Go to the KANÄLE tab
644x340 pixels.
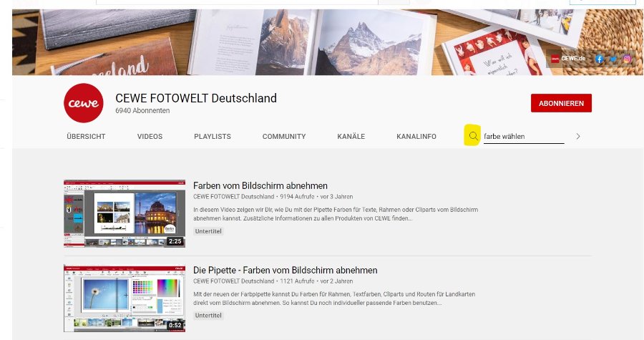(x=351, y=136)
